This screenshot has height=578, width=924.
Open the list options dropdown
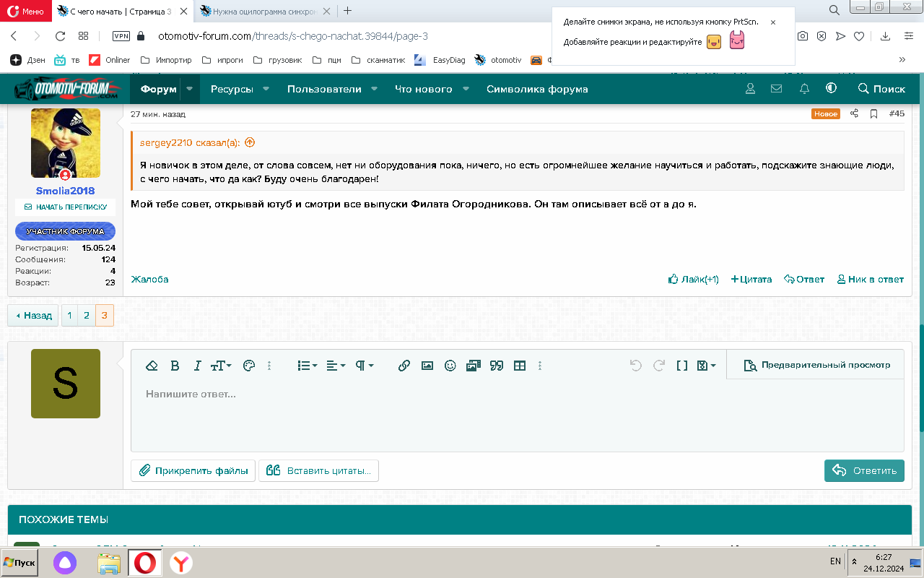[x=308, y=366]
